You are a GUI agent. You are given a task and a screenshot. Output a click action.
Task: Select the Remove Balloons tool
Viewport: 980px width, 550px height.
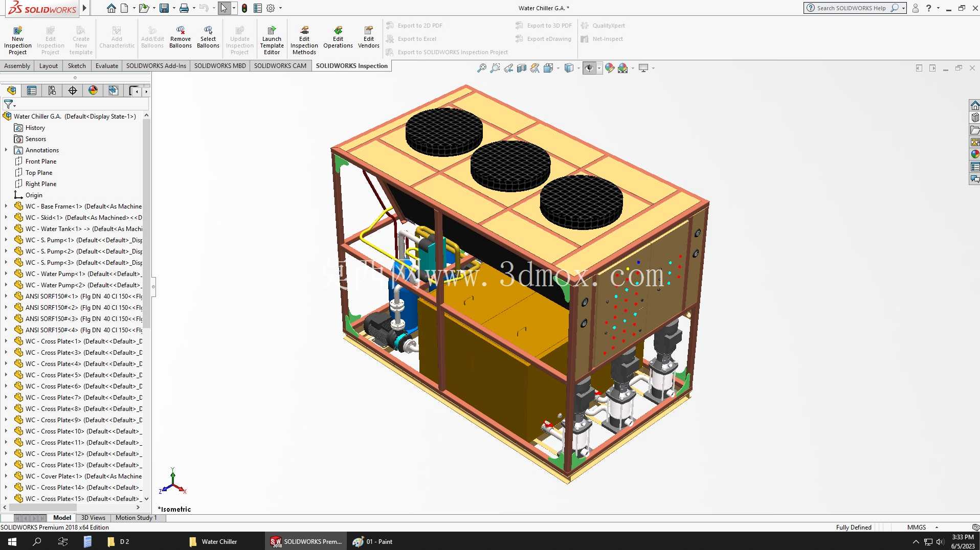point(181,37)
